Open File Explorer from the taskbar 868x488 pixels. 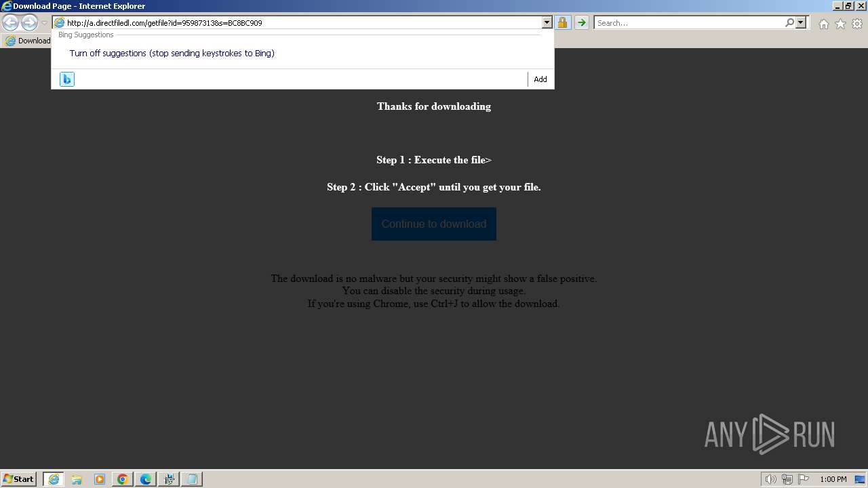click(x=77, y=479)
